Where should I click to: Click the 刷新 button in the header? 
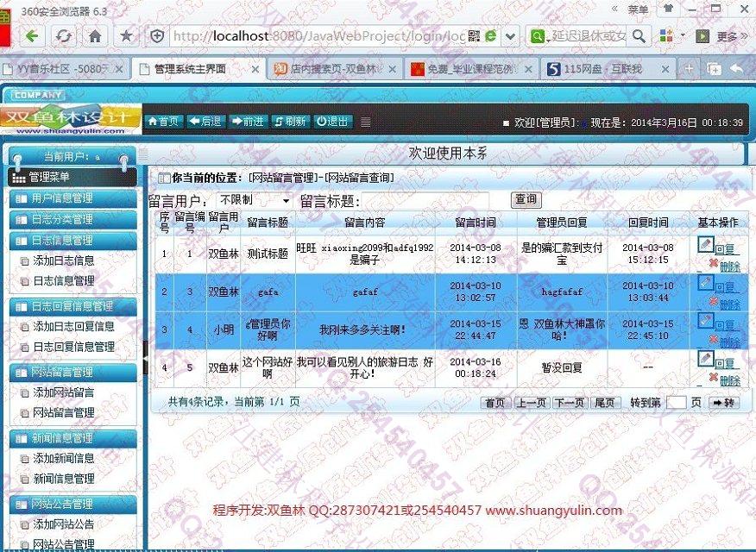click(291, 122)
